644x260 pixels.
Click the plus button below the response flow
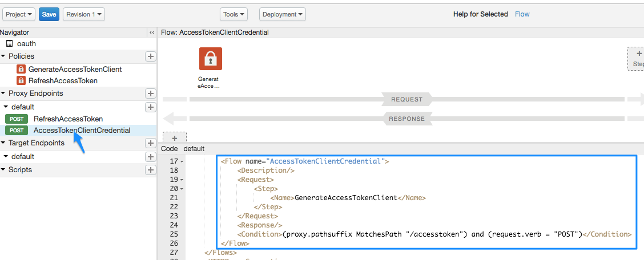pos(175,138)
